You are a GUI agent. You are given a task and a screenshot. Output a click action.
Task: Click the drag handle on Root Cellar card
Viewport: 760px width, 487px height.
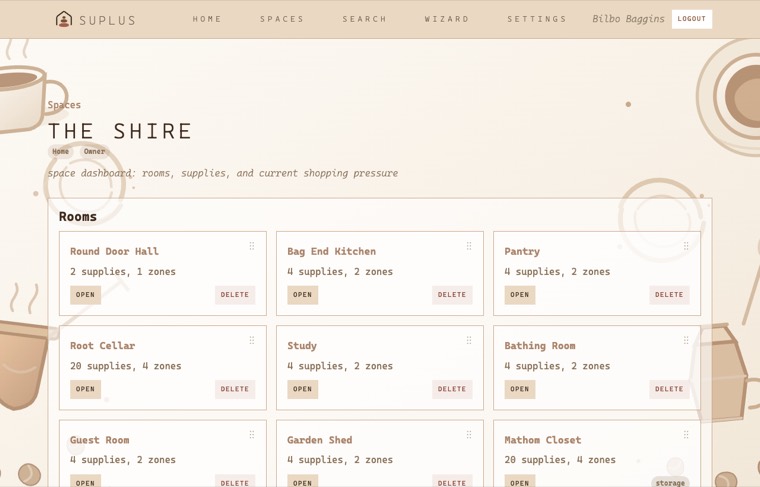252,340
